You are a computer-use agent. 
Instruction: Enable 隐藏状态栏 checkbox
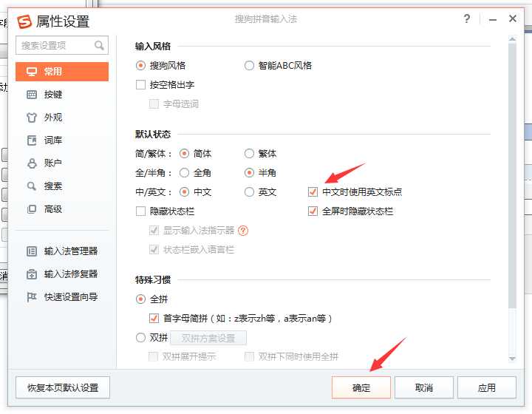[140, 211]
